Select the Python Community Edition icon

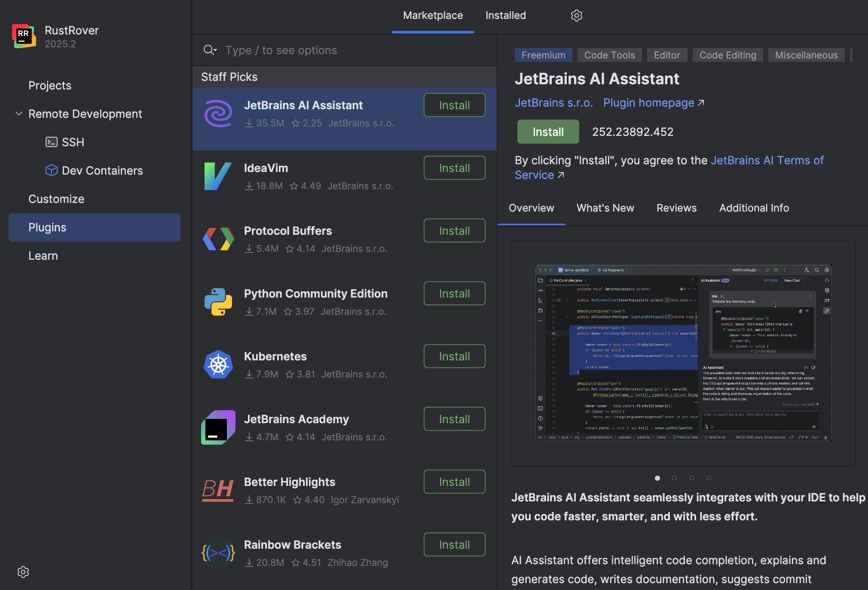point(218,302)
